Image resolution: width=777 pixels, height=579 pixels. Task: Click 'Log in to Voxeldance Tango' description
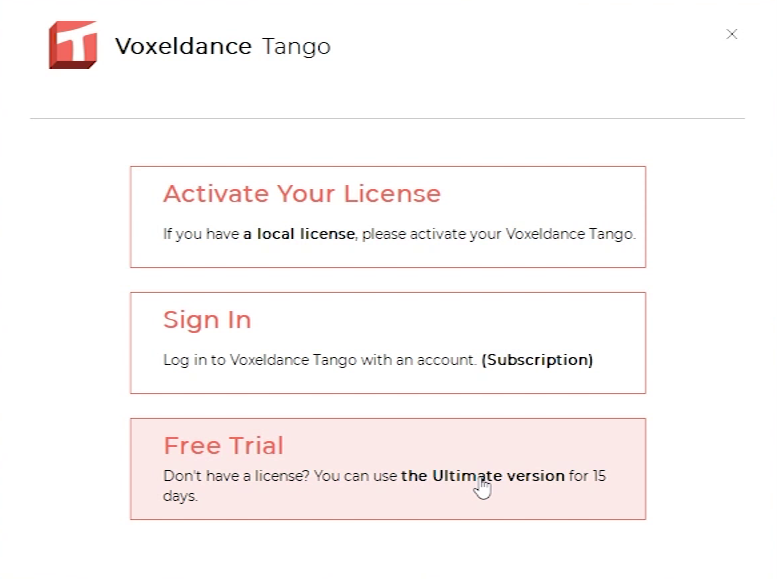260,360
